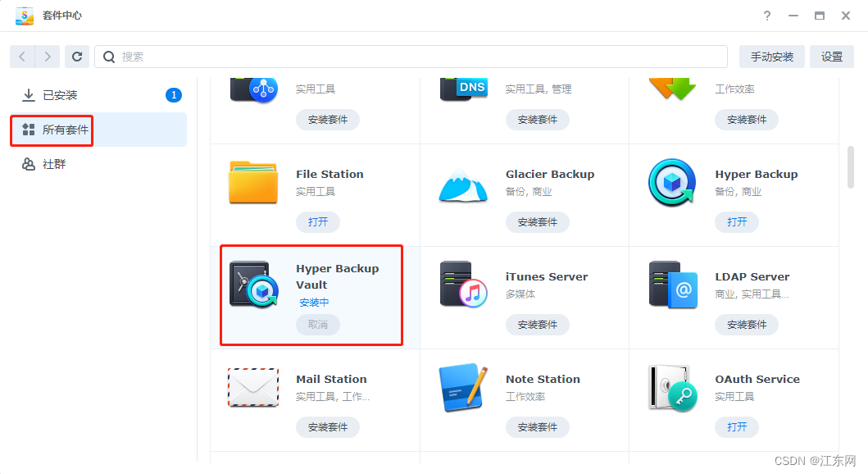The width and height of the screenshot is (868, 474).
Task: Select 所有套件 in the sidebar
Action: [x=98, y=130]
